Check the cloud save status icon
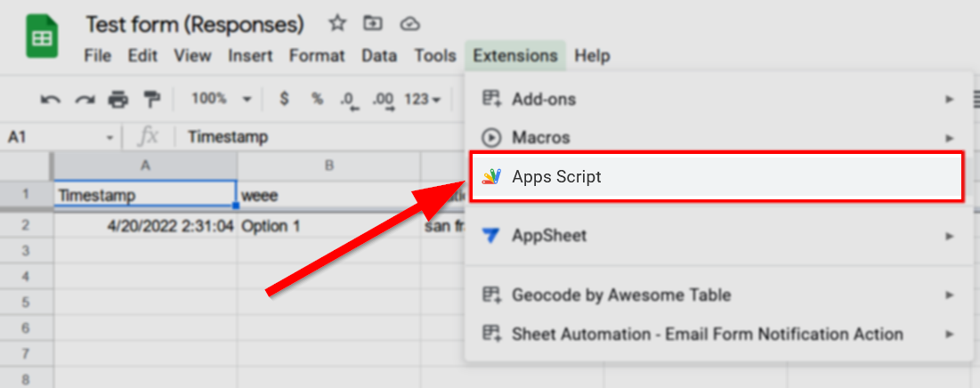 coord(409,23)
